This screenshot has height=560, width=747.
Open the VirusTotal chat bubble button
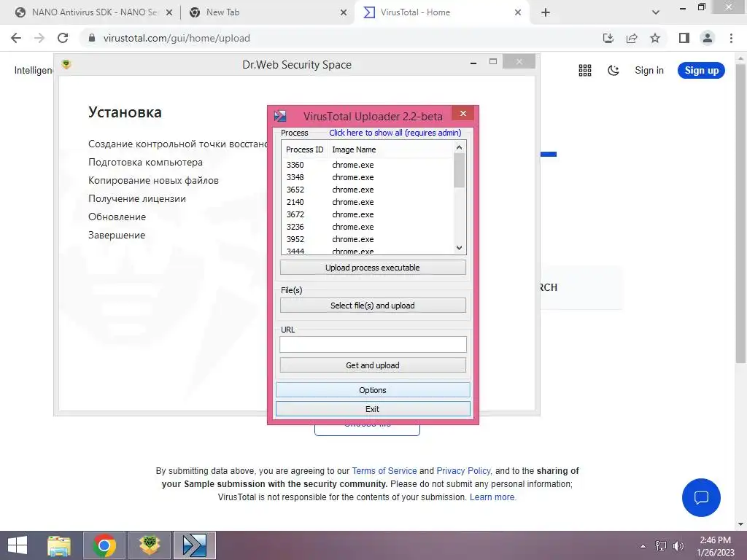coord(701,497)
